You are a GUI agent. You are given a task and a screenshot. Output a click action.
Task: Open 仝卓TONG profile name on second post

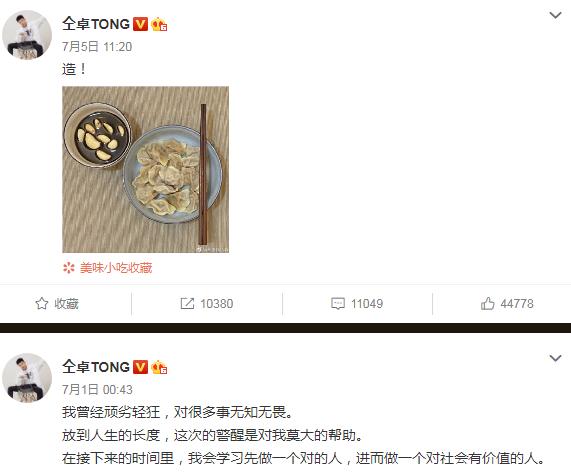click(x=96, y=367)
